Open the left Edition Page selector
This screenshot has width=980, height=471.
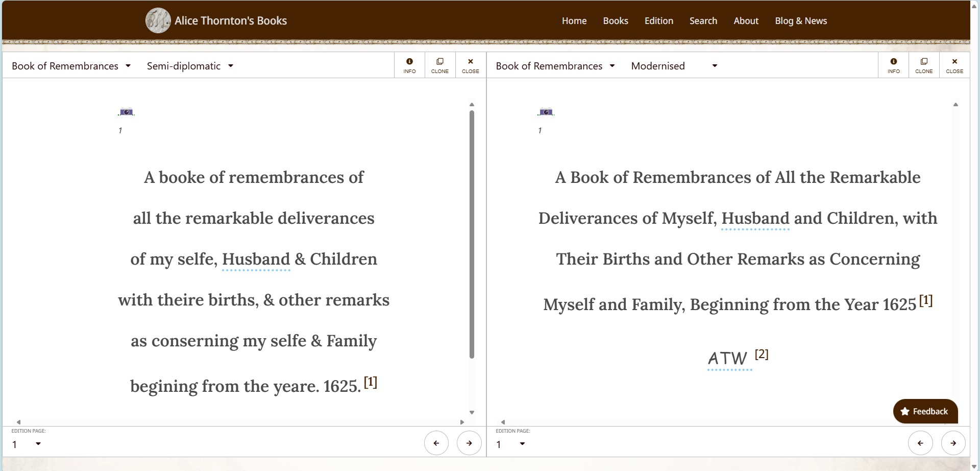[27, 444]
